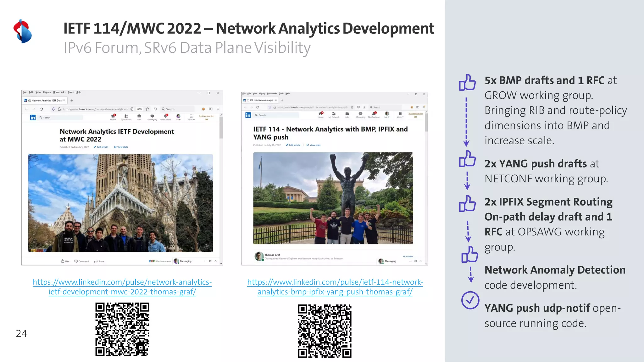Open Messaging nav icon in right LinkedIn window
Image resolution: width=644 pixels, height=362 pixels.
(x=361, y=115)
